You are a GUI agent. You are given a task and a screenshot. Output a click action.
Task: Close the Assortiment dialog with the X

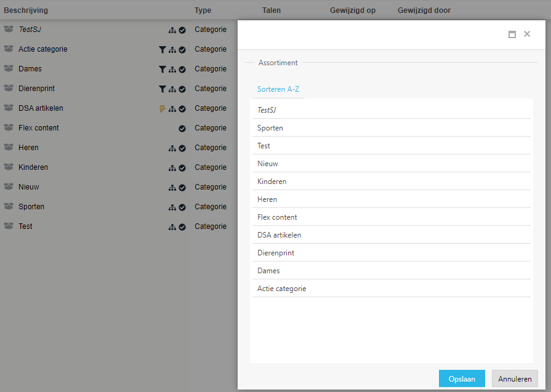tap(527, 34)
